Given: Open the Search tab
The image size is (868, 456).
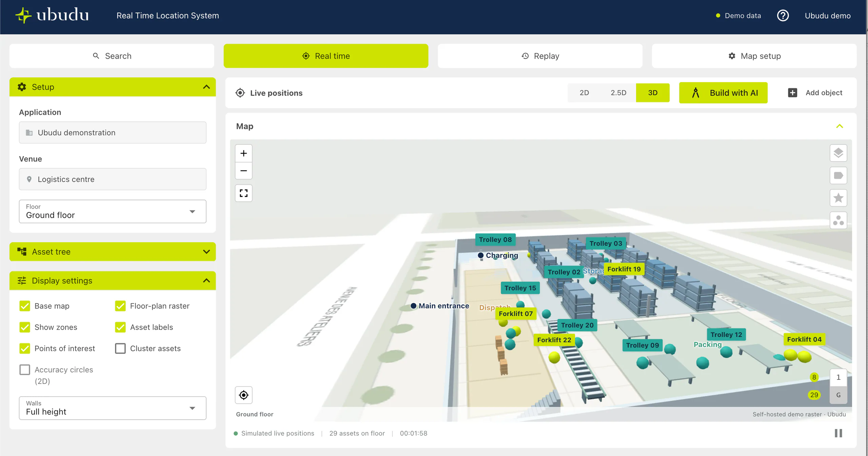Looking at the screenshot, I should click(112, 56).
